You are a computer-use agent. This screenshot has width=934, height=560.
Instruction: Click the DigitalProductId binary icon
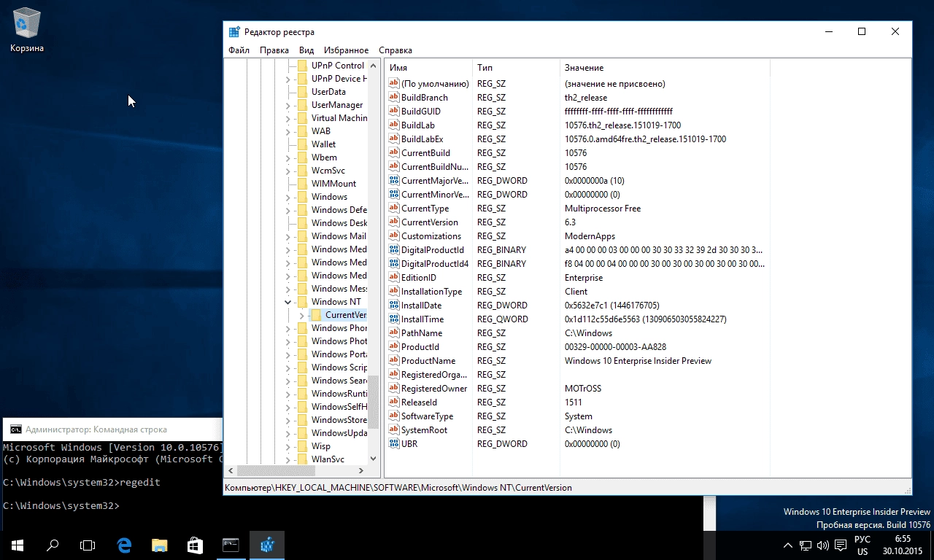(x=394, y=250)
